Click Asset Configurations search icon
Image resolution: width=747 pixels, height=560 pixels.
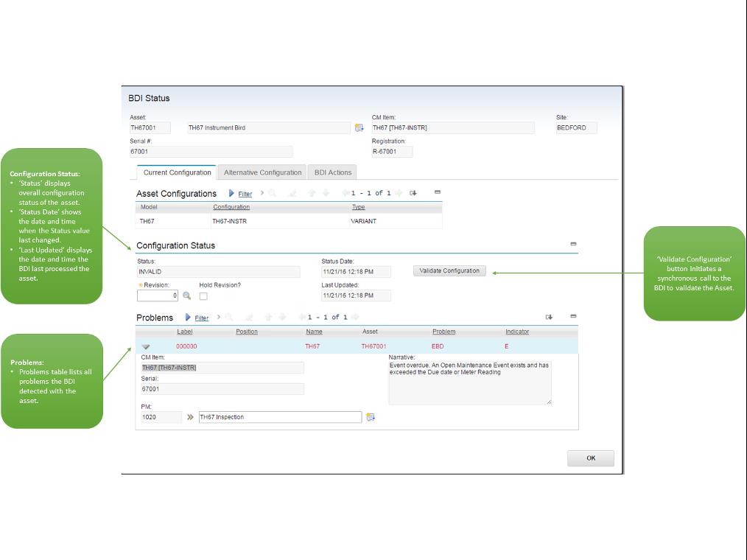[x=272, y=193]
